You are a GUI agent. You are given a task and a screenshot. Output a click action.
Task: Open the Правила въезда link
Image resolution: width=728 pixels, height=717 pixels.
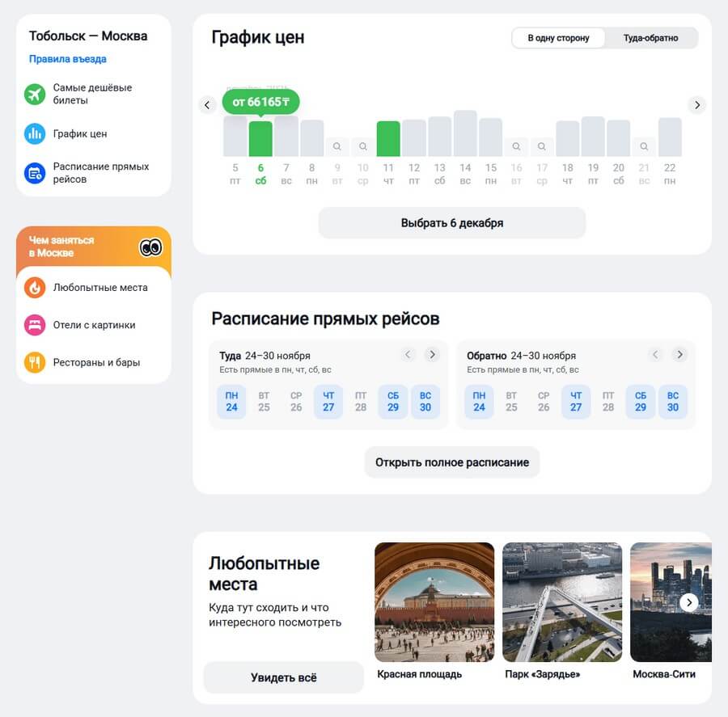click(68, 59)
